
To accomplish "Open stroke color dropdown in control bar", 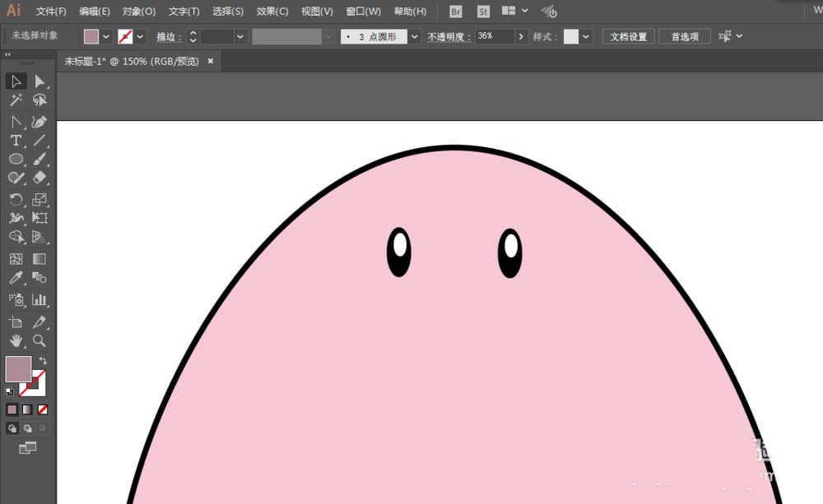I will [x=140, y=37].
